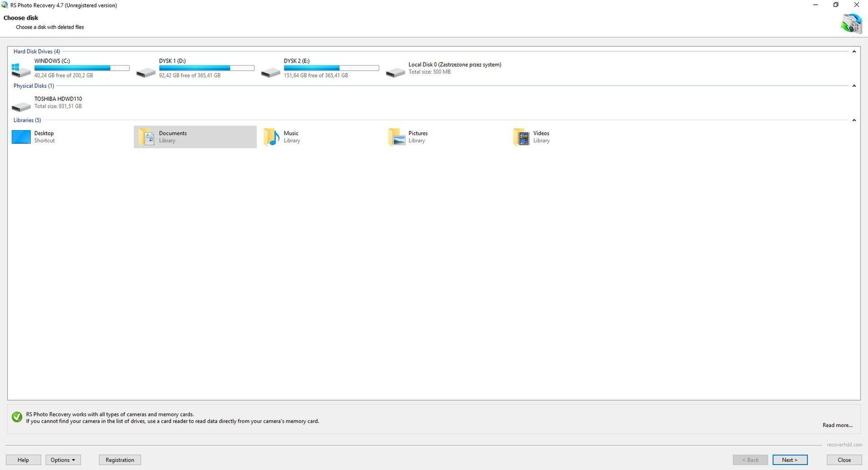Viewport: 868px width, 470px height.
Task: Click the 'Hard Disk Drives (4)' header
Action: pyautogui.click(x=37, y=51)
